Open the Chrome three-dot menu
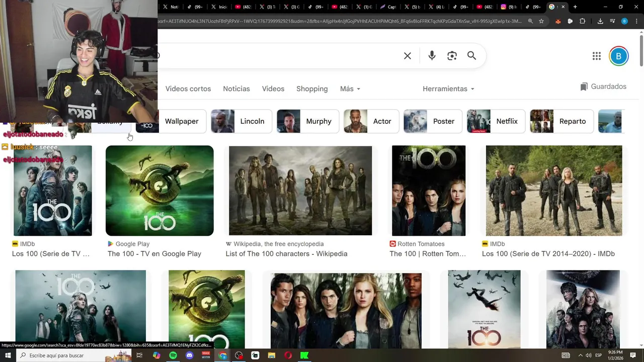Screen dimensions: 644x362 636,21
